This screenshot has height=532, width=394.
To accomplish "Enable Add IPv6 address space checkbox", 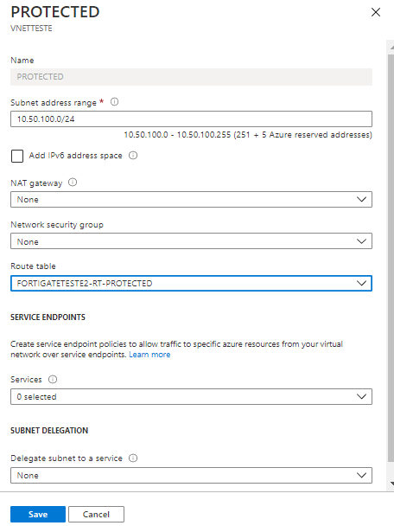I will [x=17, y=156].
